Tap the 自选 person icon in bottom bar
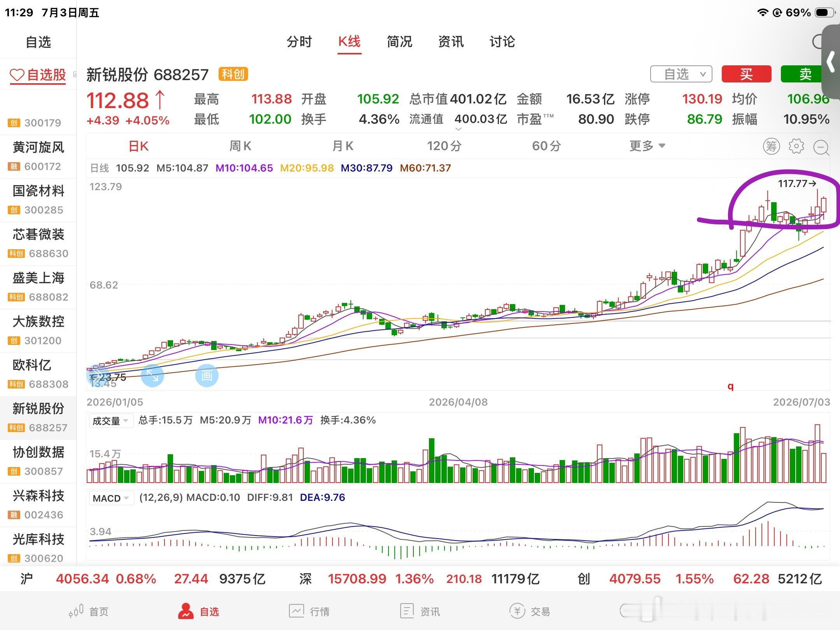This screenshot has width=840, height=630. (x=185, y=611)
